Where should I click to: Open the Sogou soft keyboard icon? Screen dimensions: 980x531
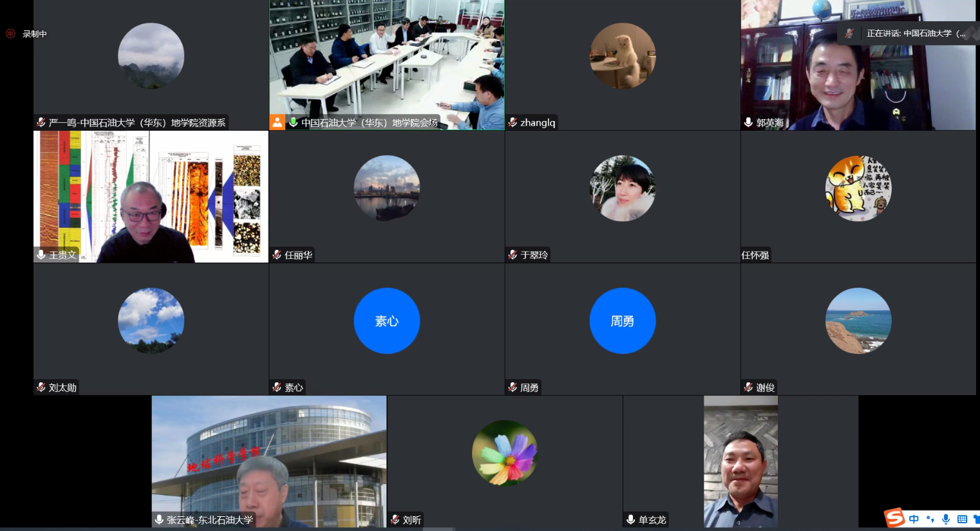[962, 519]
